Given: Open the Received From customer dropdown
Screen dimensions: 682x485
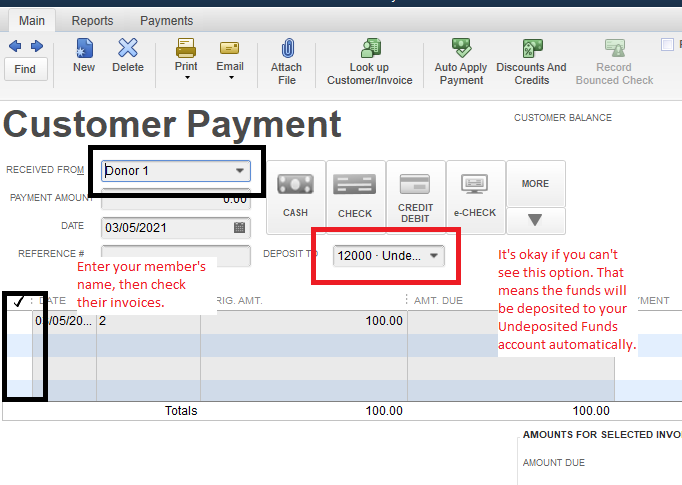Looking at the screenshot, I should click(240, 171).
